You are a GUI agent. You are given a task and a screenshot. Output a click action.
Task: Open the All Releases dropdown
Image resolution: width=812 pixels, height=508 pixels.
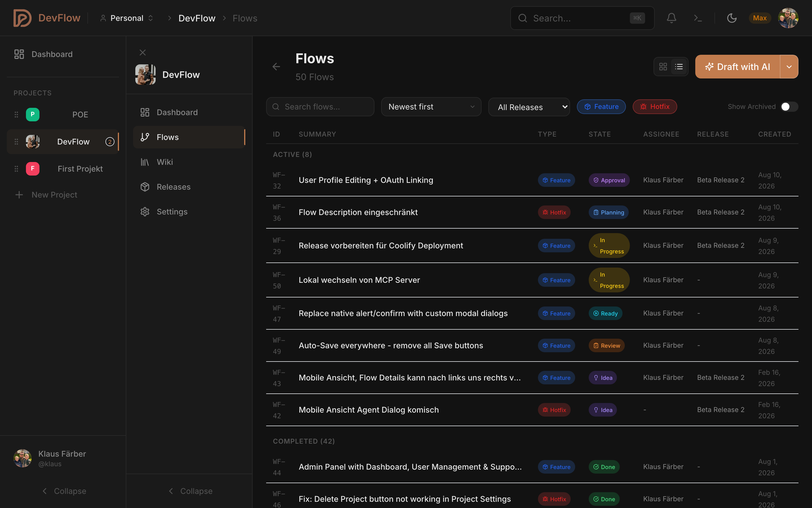[529, 107]
